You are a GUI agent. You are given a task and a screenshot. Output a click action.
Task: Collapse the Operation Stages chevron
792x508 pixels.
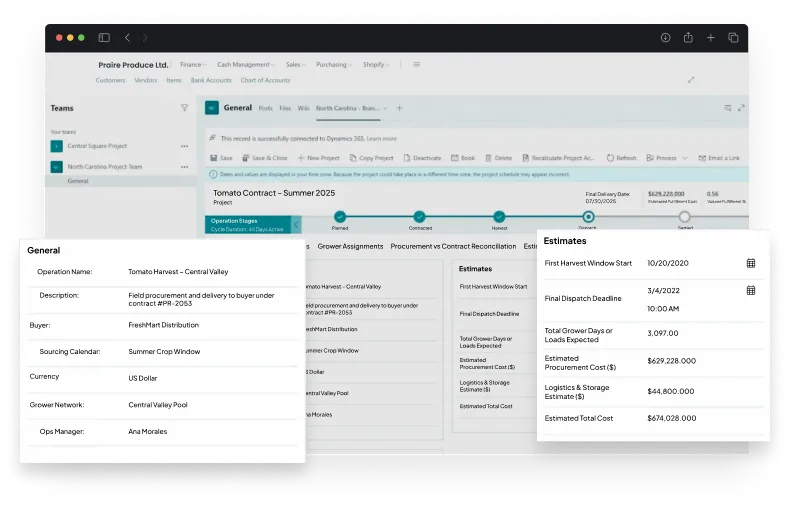coord(296,225)
